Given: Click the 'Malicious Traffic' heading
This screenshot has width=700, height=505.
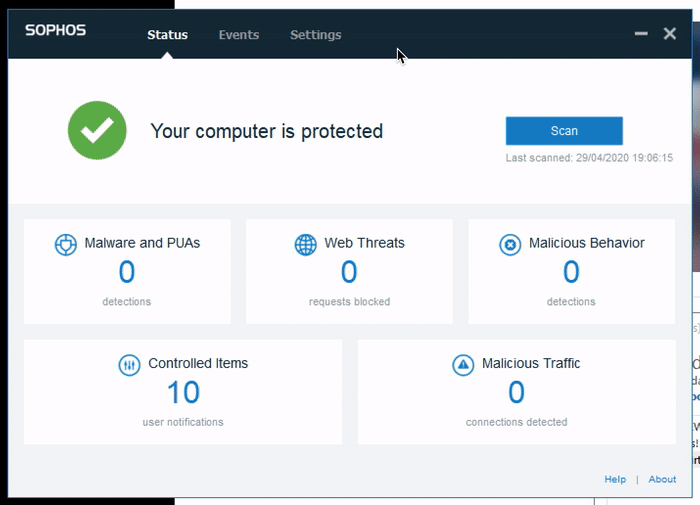Looking at the screenshot, I should 531,363.
